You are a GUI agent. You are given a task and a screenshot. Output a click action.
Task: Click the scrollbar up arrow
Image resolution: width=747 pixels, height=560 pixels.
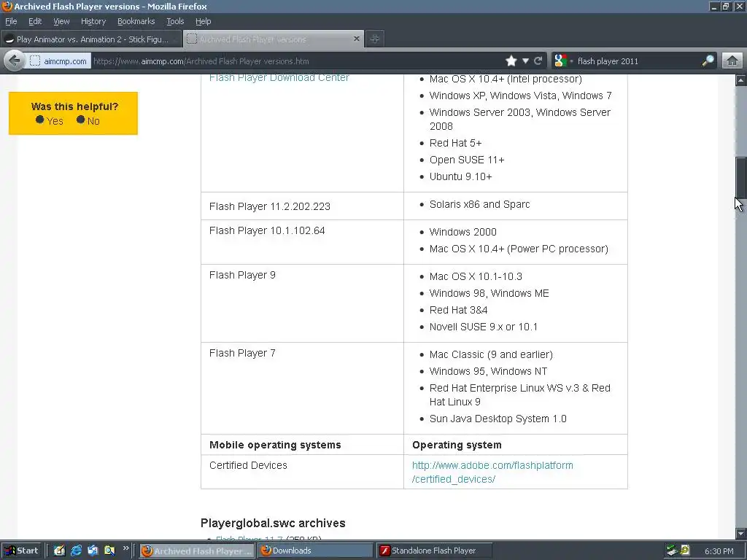[740, 80]
